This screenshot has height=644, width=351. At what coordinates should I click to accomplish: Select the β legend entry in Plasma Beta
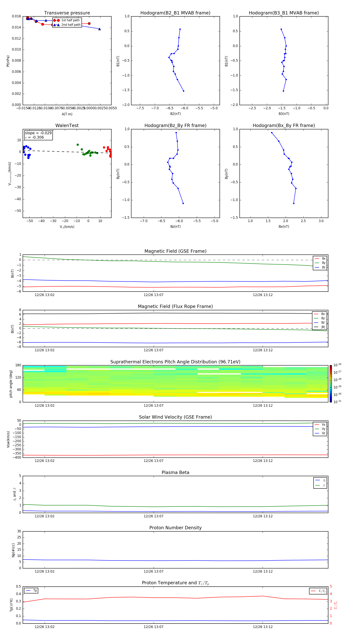320,485
